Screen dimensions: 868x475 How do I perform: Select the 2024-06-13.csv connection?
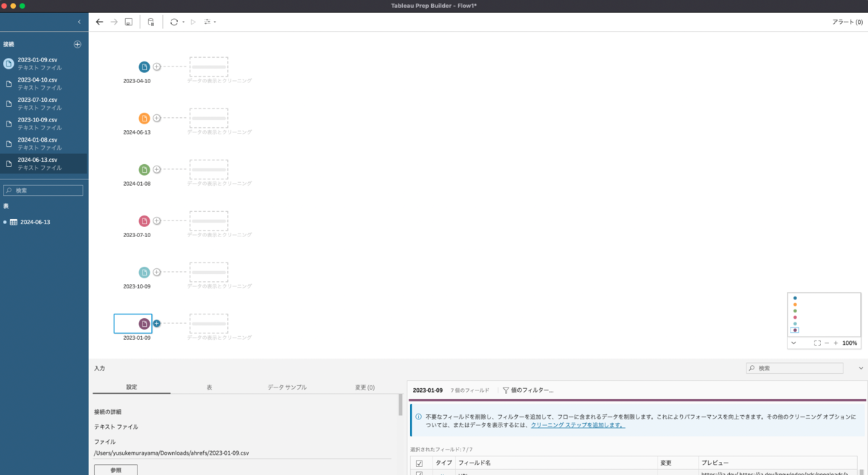(x=43, y=163)
